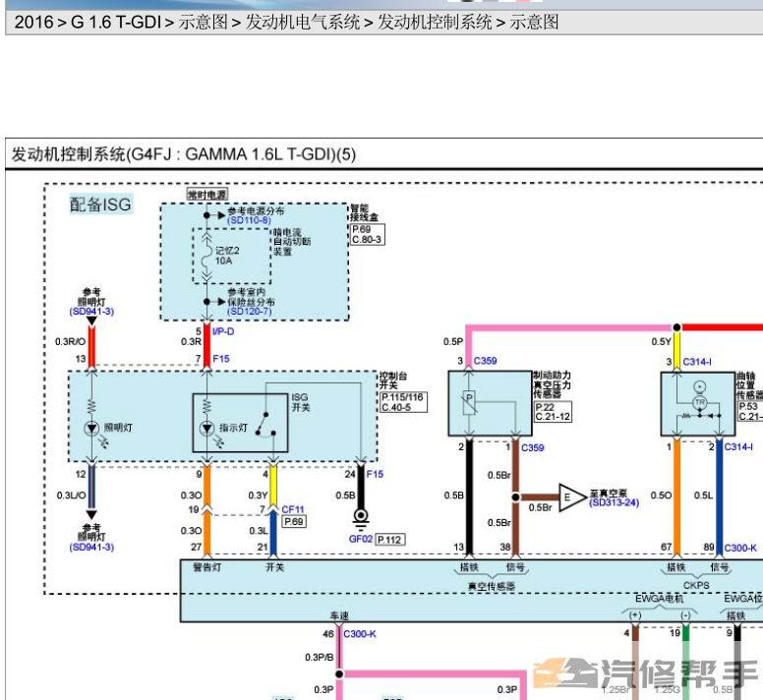The width and height of the screenshot is (763, 700).
Task: Click the ISG switch contact symbol
Action: 266,425
